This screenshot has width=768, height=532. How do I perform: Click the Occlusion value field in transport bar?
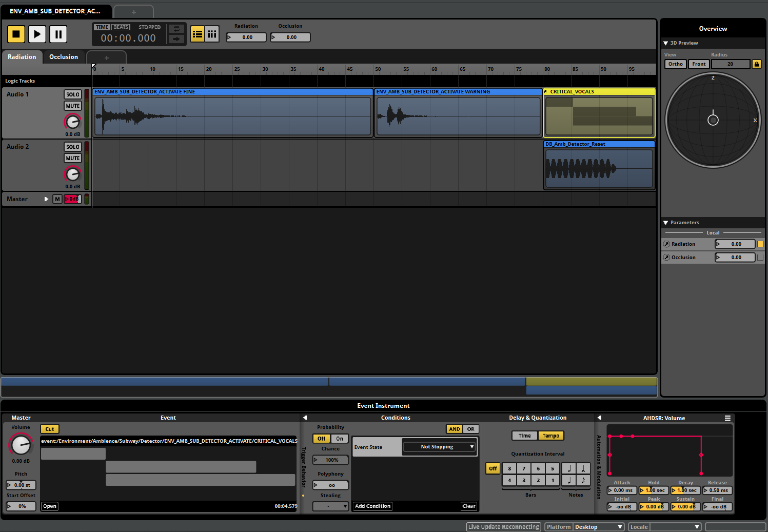pos(290,37)
